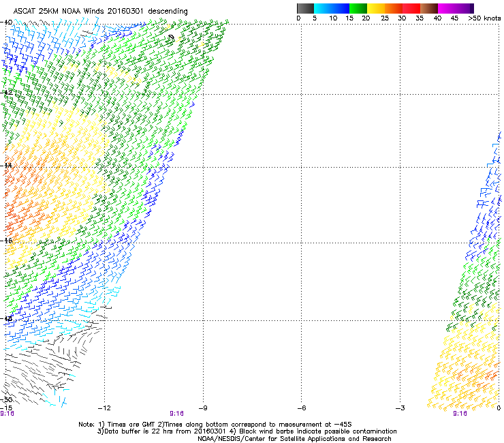Click the magenta 40-45 knots color bar segment
504x443 pixels.
tap(447, 8)
